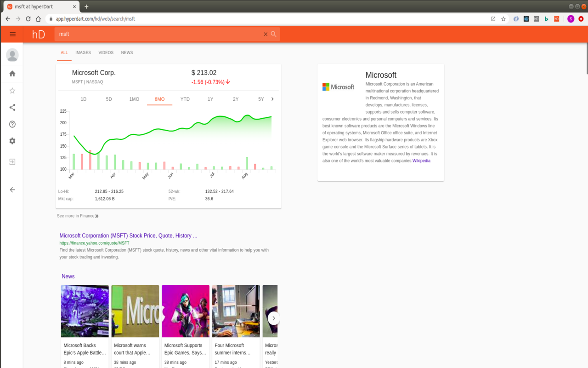The height and width of the screenshot is (368, 588).
Task: Select the 1D chart range
Action: (84, 99)
